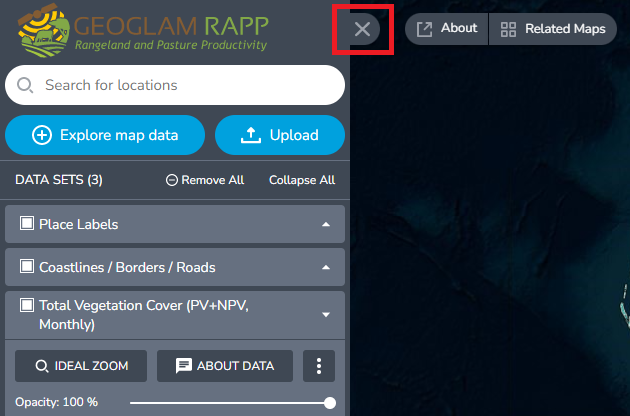Open Related Maps menu
The width and height of the screenshot is (630, 416).
tap(553, 29)
